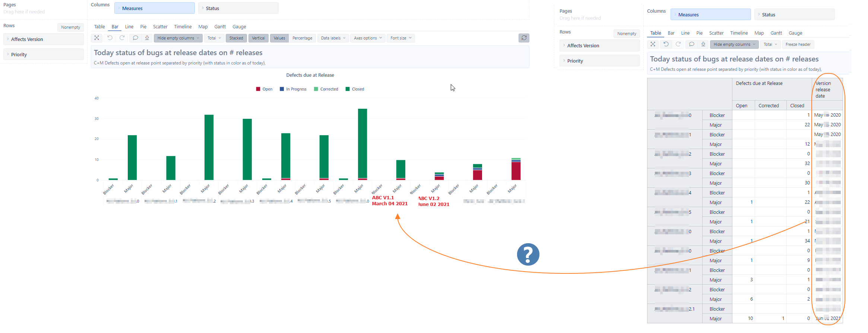
Task: Switch to the Timeline tab above the bar chart
Action: (x=183, y=27)
